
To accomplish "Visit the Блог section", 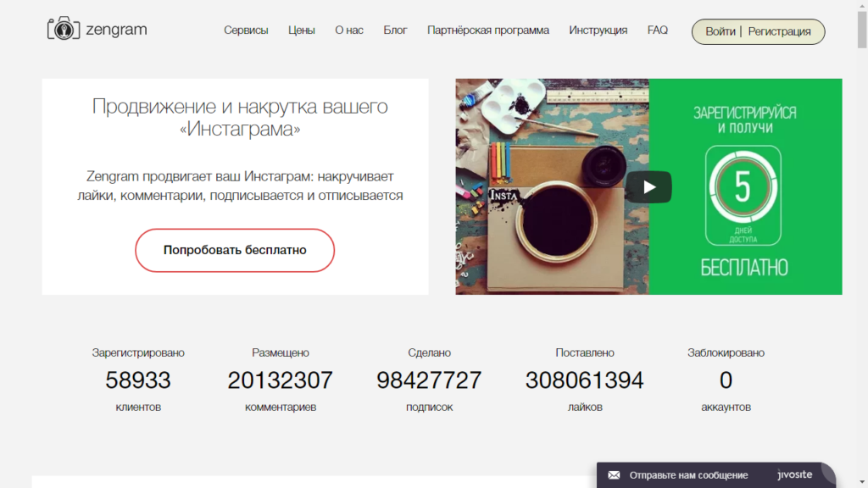I will click(395, 30).
